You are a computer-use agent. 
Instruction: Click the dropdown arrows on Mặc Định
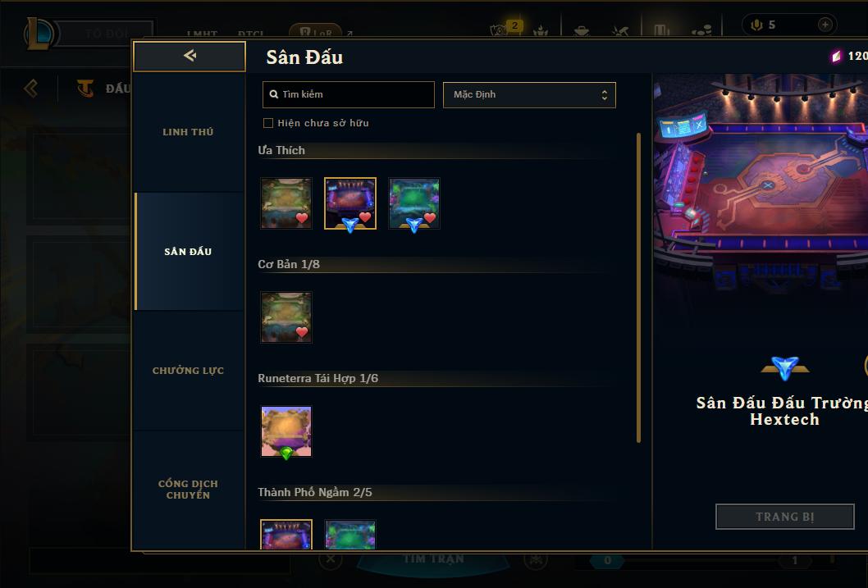(605, 95)
